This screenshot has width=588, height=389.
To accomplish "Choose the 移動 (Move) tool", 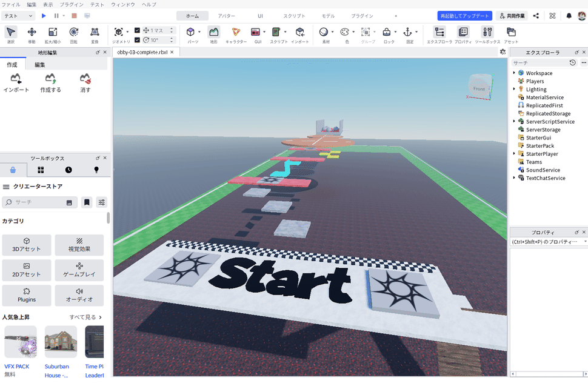I will pyautogui.click(x=32, y=32).
